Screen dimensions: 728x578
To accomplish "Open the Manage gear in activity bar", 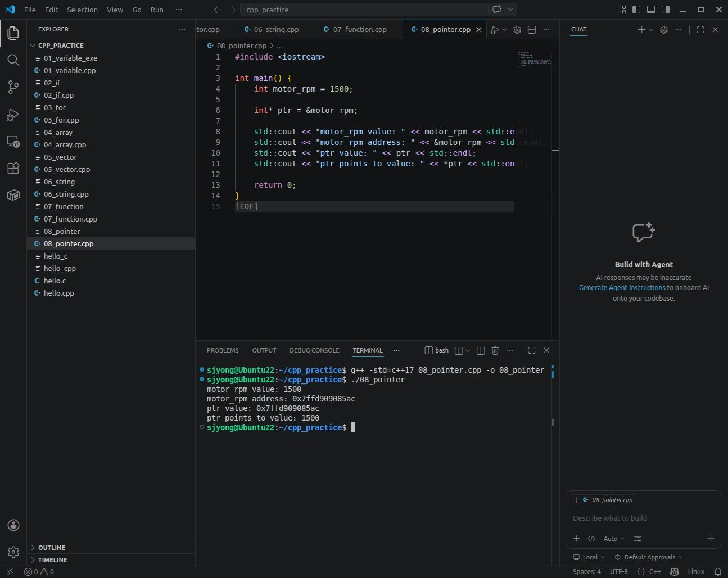I will pyautogui.click(x=13, y=552).
